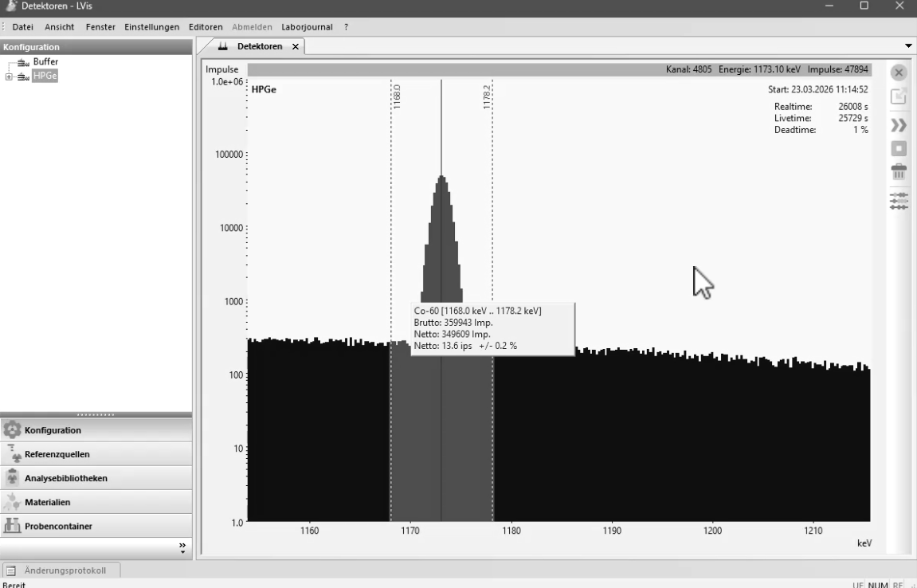Click the Co-60 peak in the spectrum

[441, 239]
